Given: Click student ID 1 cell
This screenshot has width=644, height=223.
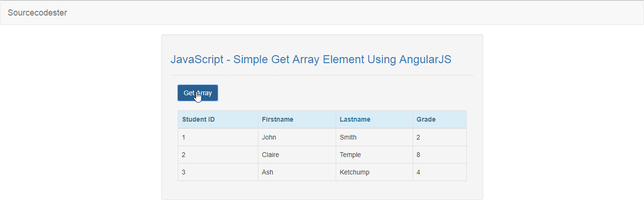Looking at the screenshot, I should tap(218, 137).
